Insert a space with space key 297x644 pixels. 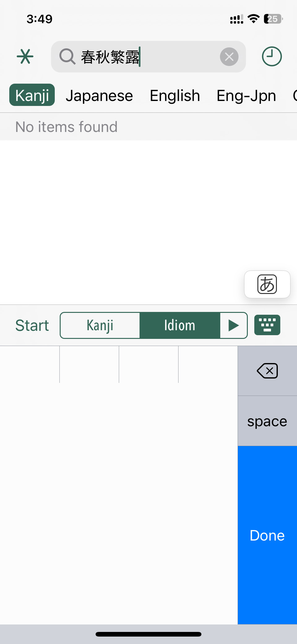[267, 421]
